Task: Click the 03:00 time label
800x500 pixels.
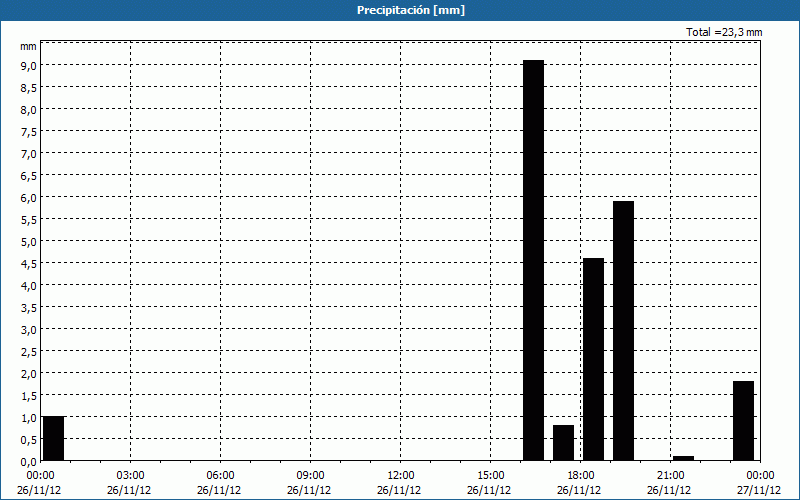Action: click(x=131, y=475)
